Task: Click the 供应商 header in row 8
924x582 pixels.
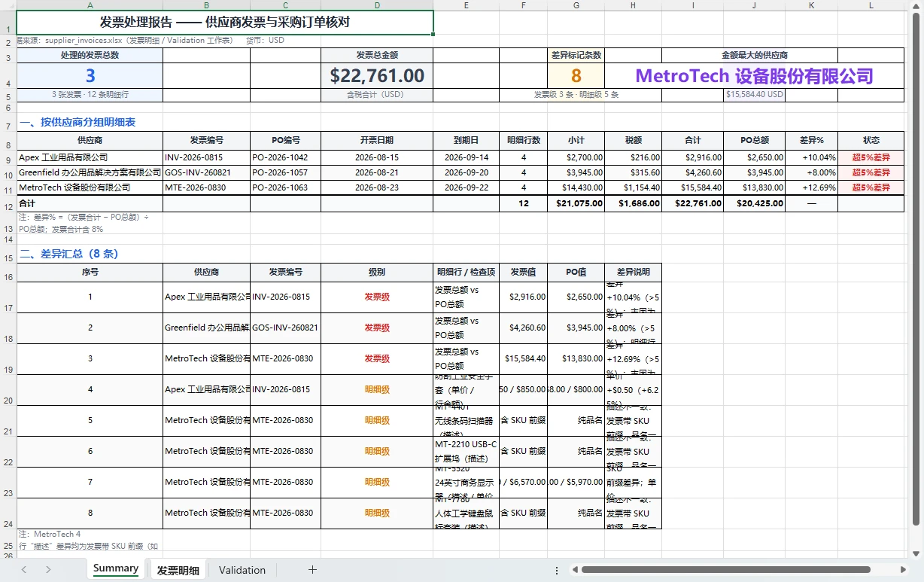Action: (x=90, y=141)
